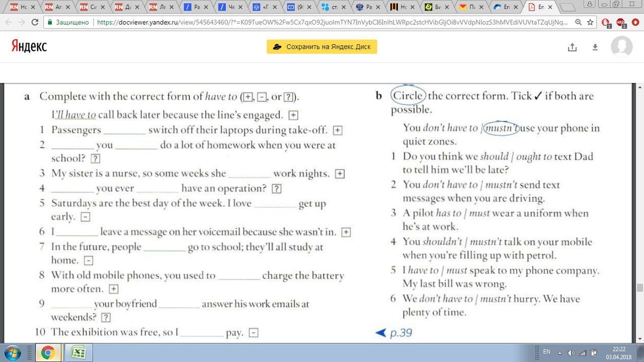Click the sentence starting 'Passengers'
The height and width of the screenshot is (362, 644).
(189, 130)
